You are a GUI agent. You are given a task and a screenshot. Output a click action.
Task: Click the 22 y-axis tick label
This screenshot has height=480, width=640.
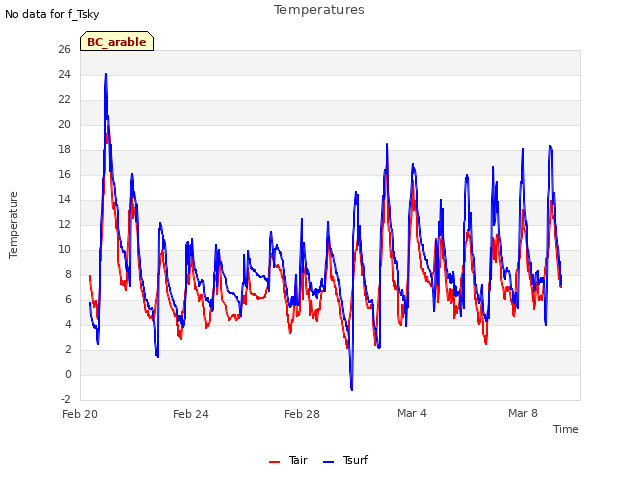[64, 100]
